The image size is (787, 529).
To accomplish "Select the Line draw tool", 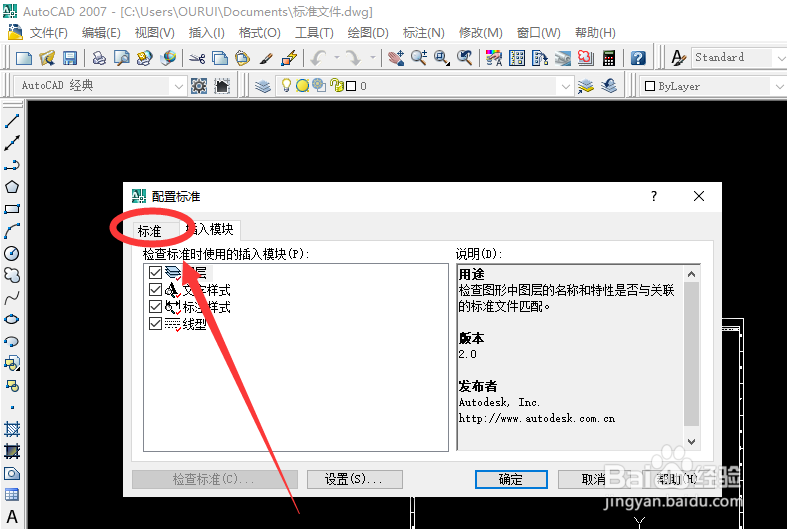I will point(12,121).
